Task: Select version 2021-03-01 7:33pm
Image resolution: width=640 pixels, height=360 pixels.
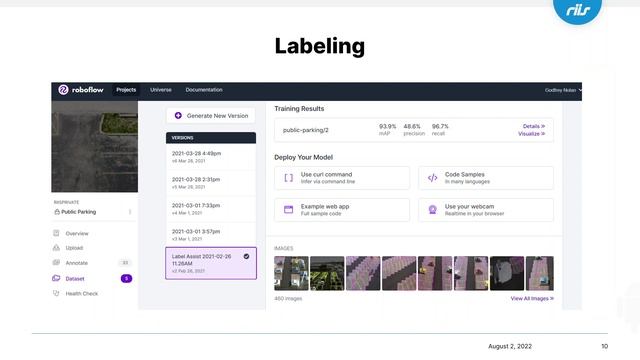Action: (x=211, y=209)
